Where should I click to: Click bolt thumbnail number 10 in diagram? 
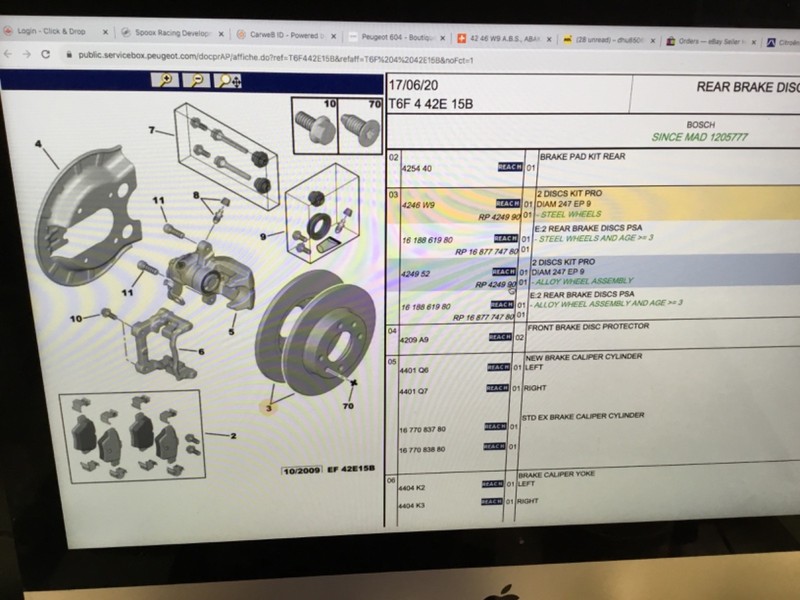[315, 126]
